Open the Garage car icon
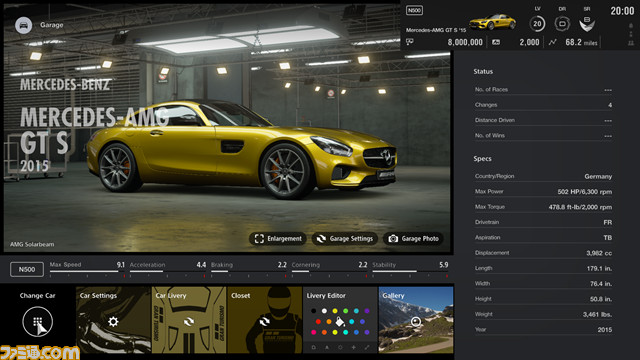Screen dimensions: 640x360 (24, 25)
